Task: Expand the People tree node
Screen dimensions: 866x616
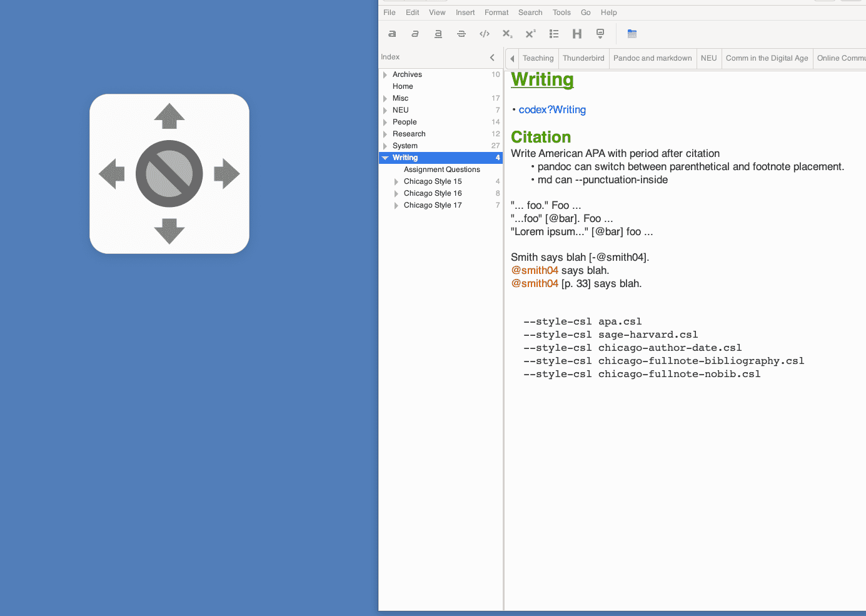Action: (x=385, y=123)
